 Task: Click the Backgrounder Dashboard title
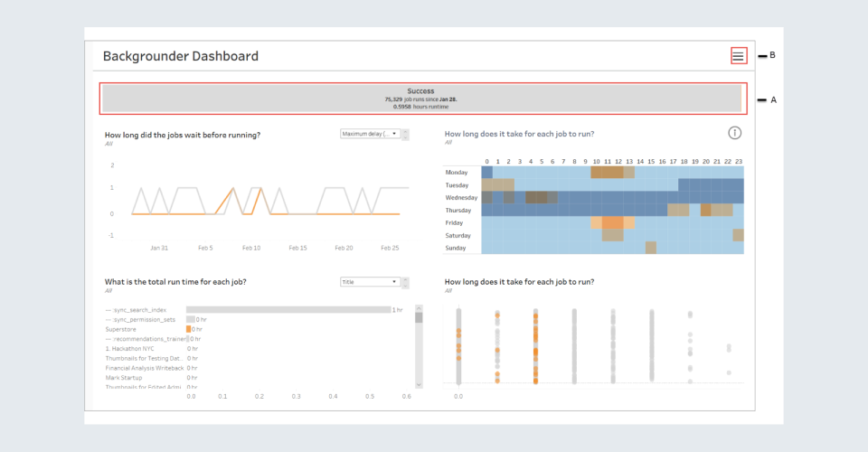click(x=181, y=56)
